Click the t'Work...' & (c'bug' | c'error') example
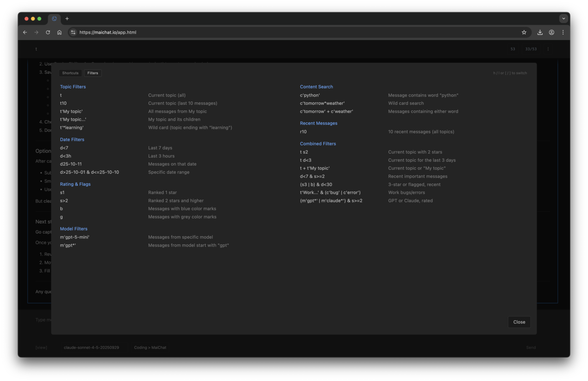 tap(330, 193)
